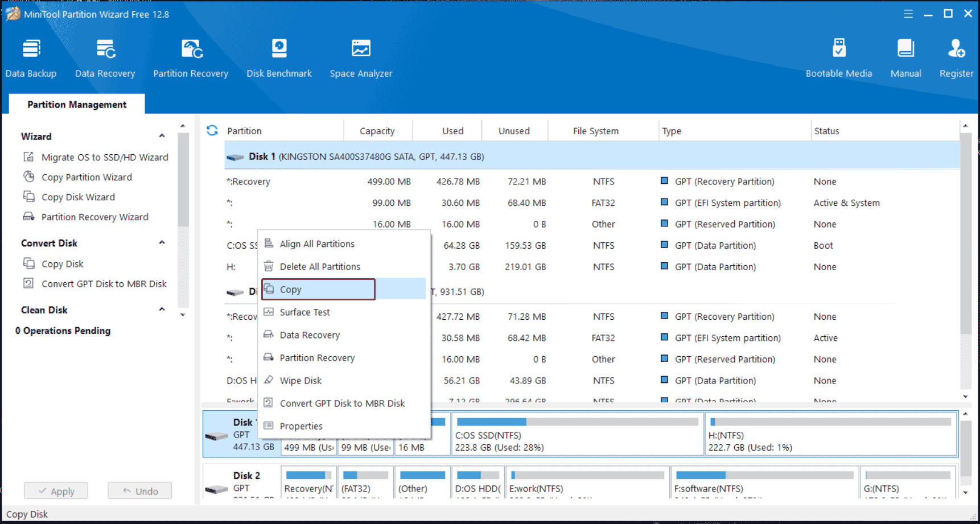Screen dimensions: 980x524
Task: Select Convert GPT Disk to MBR Disk in context menu
Action: pyautogui.click(x=344, y=403)
